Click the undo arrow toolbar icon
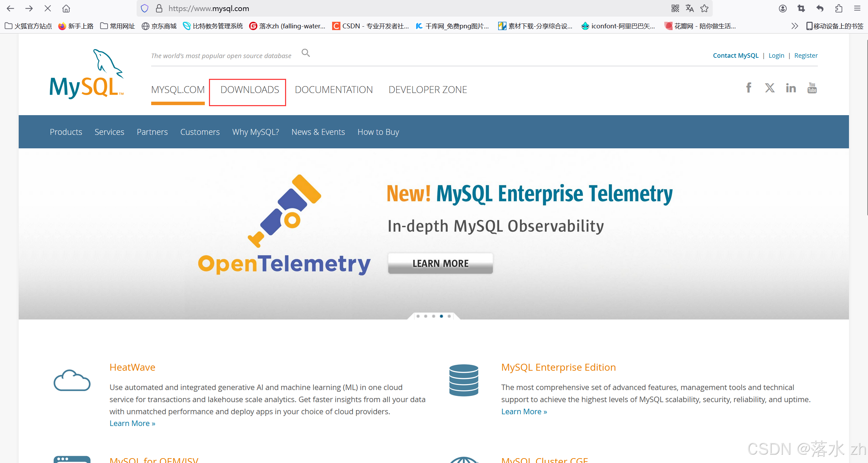 pyautogui.click(x=820, y=8)
